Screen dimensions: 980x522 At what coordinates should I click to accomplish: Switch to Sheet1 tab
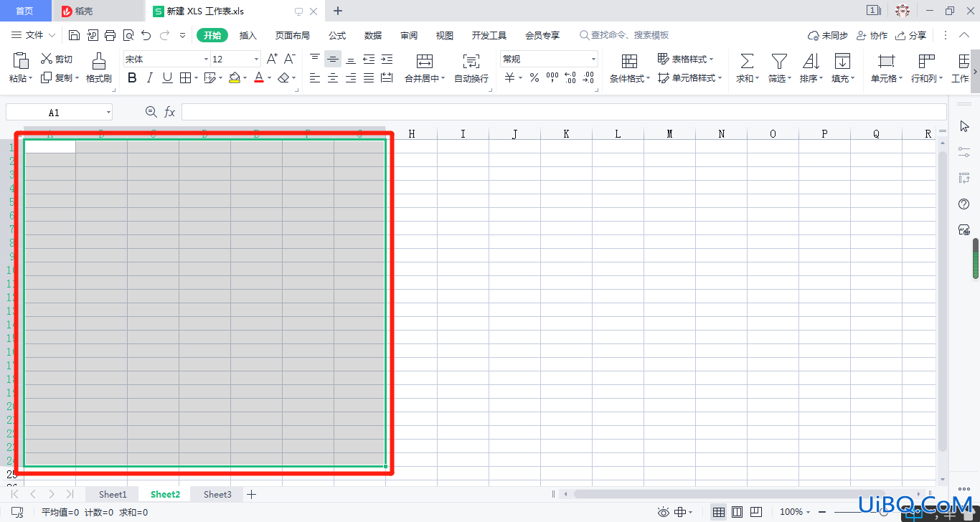[x=113, y=494]
